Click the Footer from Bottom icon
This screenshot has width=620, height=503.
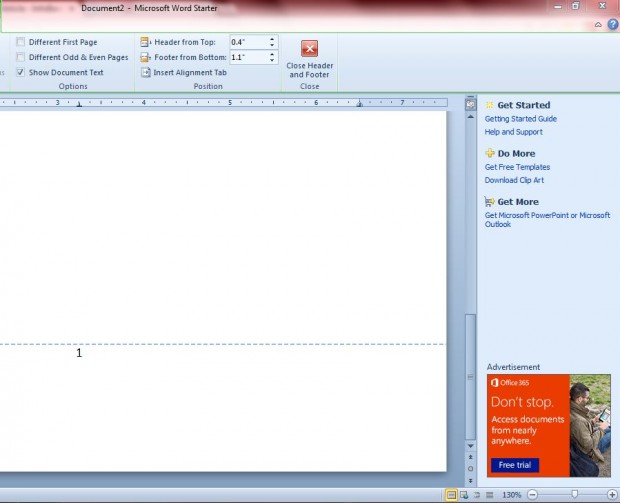click(x=146, y=57)
